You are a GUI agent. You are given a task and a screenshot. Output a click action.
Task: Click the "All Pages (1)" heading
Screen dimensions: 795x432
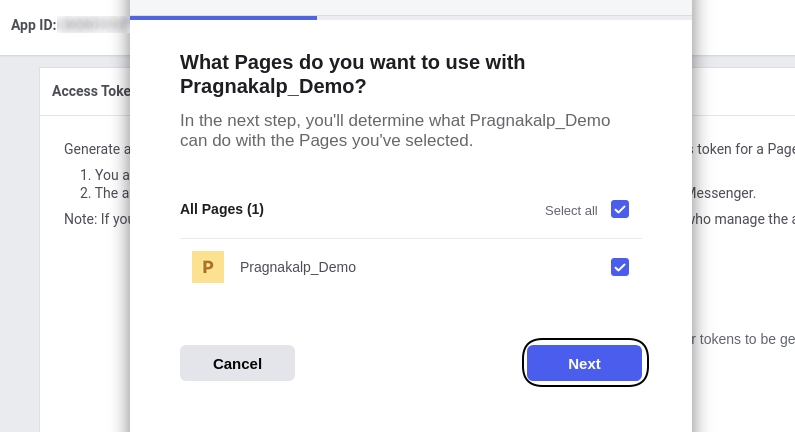coord(222,209)
